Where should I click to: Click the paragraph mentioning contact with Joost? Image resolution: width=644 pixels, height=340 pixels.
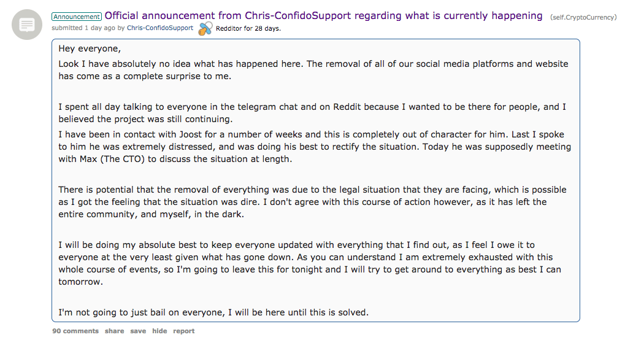314,147
